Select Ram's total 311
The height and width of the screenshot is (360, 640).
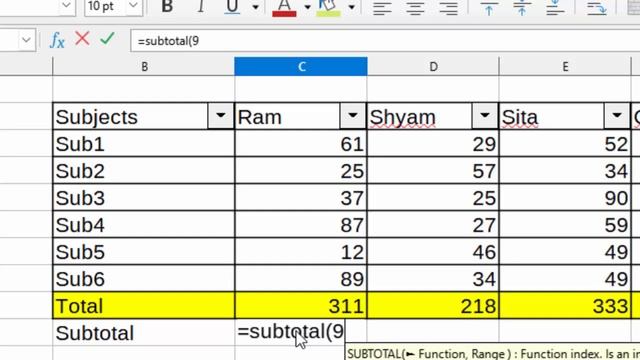[x=301, y=305]
